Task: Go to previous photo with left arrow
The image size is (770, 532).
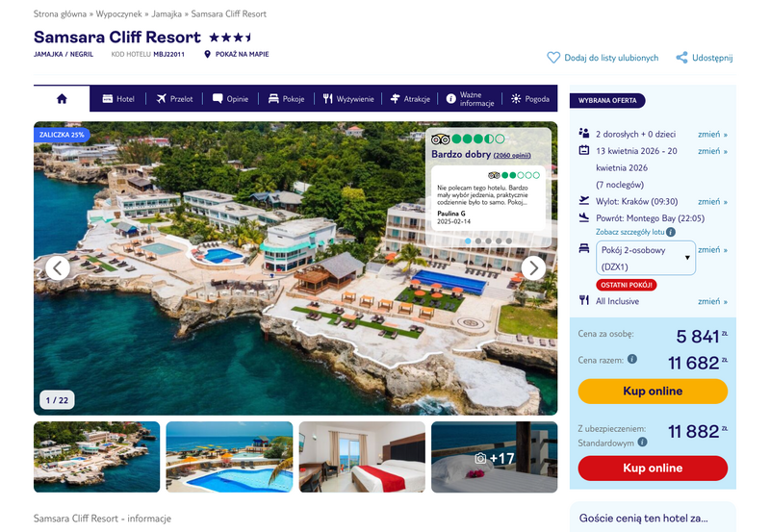Action: (58, 268)
